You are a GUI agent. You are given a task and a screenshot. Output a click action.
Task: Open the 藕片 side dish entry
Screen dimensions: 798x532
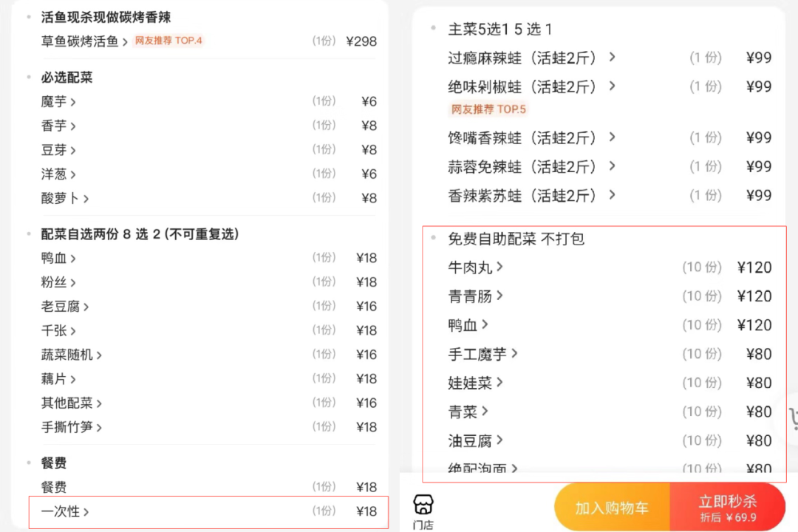pyautogui.click(x=53, y=378)
